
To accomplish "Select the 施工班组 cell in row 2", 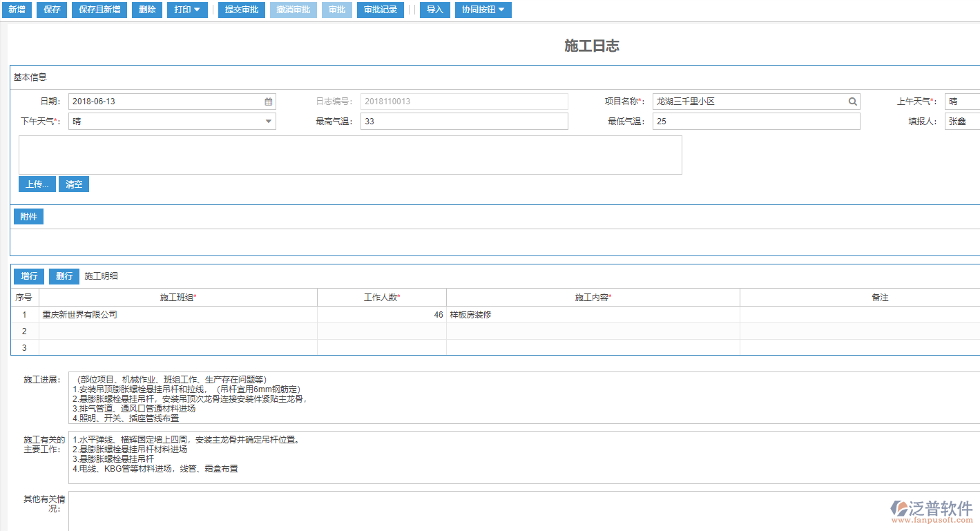I will 177,331.
